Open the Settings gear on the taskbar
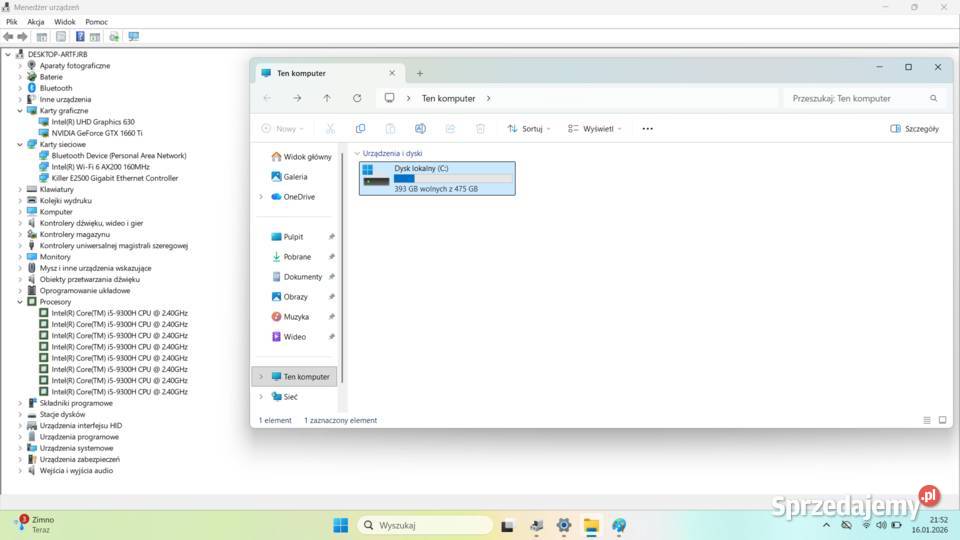Screen dimensions: 960x540 coord(564,525)
